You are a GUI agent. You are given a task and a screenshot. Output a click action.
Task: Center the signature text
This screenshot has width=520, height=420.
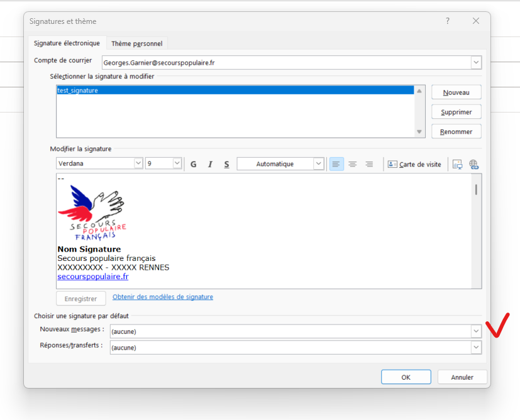pyautogui.click(x=353, y=164)
